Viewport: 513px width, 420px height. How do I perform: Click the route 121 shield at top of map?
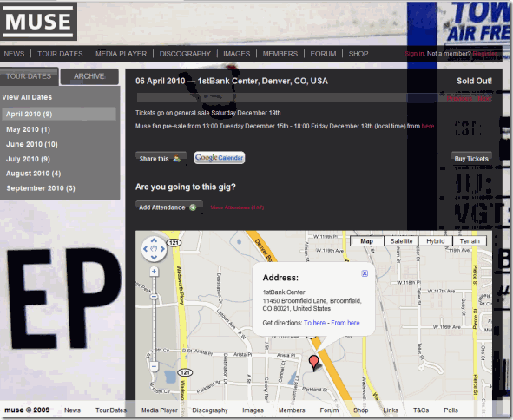pos(174,243)
